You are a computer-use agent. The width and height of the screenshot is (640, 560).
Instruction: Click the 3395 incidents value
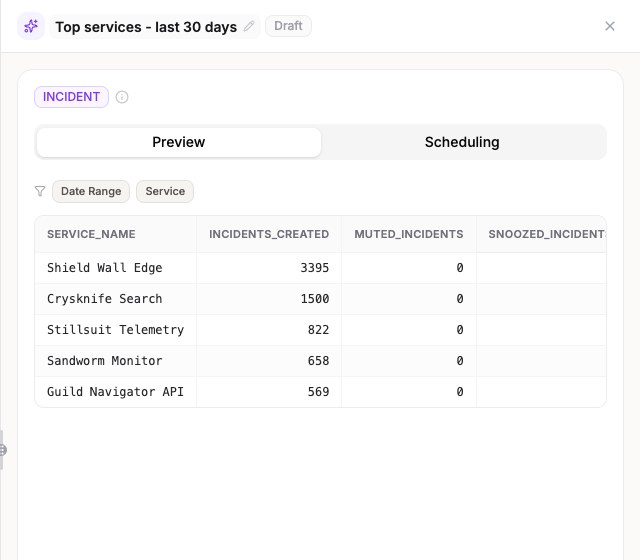click(x=315, y=268)
